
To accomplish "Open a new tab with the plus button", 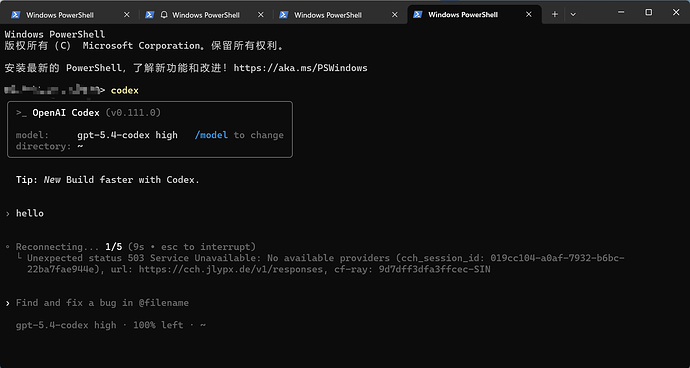I will click(x=554, y=15).
